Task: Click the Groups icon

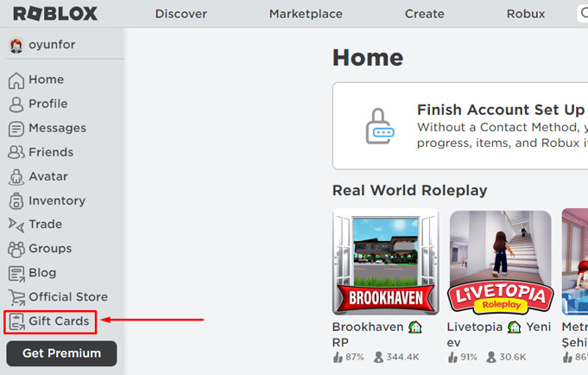Action: pos(16,249)
